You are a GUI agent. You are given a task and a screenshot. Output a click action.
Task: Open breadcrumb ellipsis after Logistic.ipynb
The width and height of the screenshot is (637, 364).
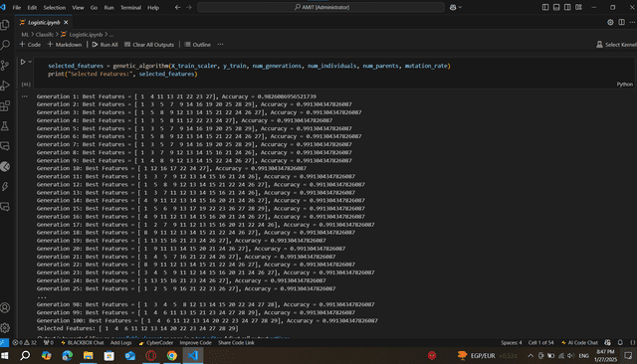[x=111, y=35]
